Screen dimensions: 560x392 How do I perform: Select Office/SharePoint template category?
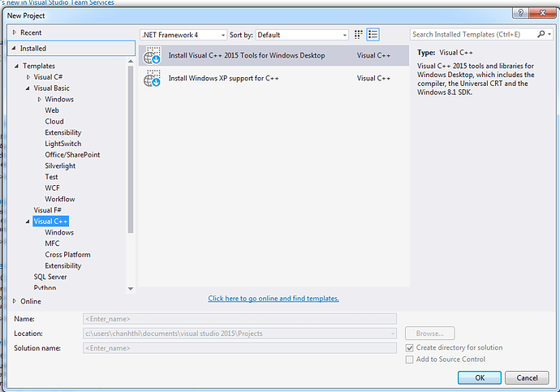point(72,154)
